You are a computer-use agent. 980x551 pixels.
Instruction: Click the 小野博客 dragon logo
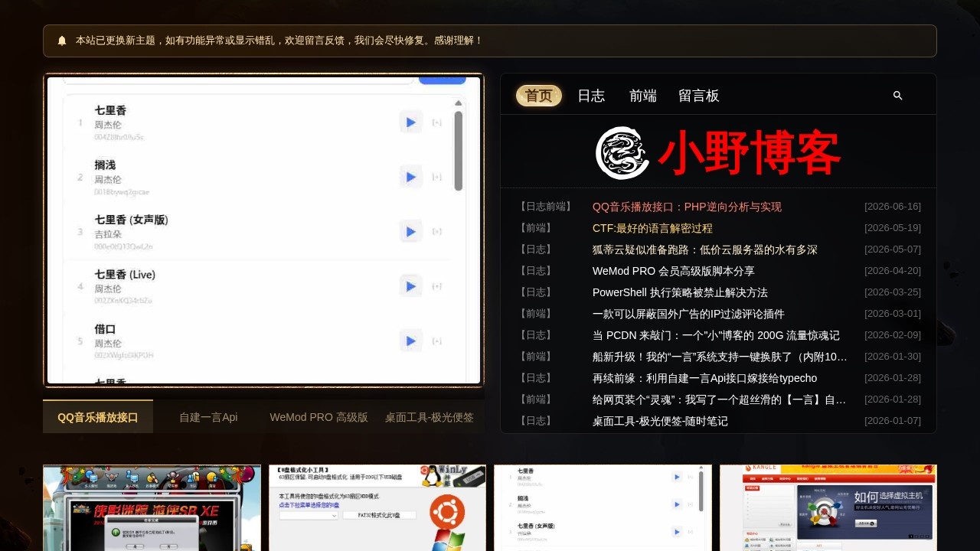click(x=718, y=152)
